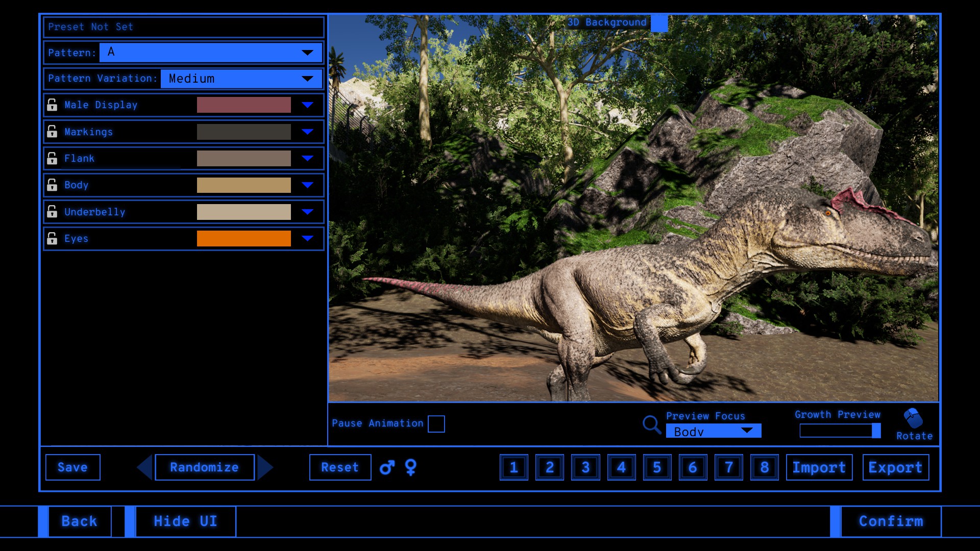This screenshot has width=980, height=551.
Task: Select the female gender symbol
Action: (x=410, y=467)
